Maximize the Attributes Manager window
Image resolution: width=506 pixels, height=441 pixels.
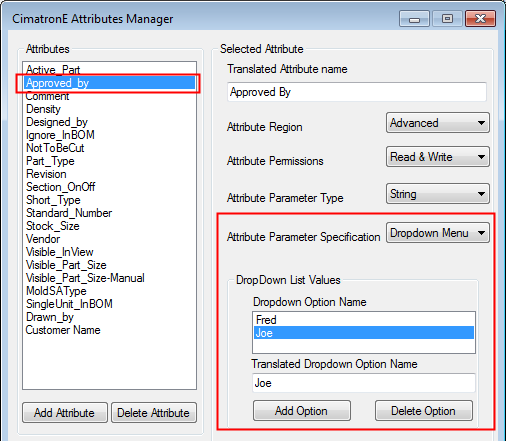(447, 18)
